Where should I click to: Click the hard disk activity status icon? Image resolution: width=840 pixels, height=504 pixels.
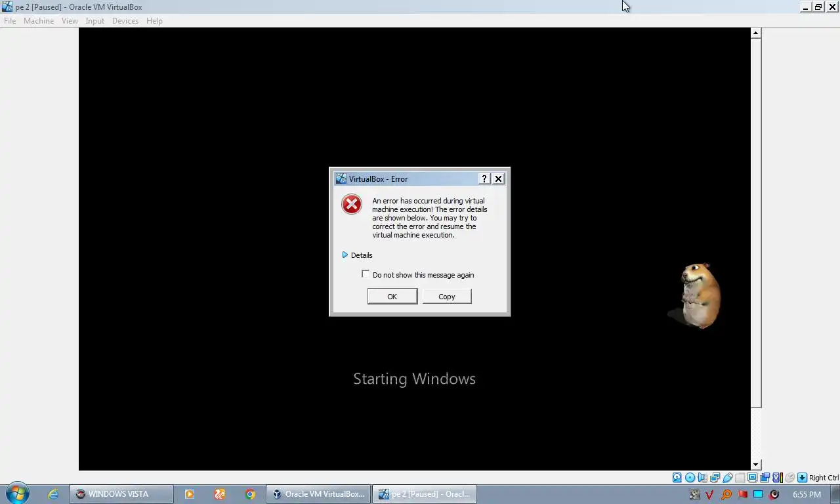pyautogui.click(x=677, y=478)
